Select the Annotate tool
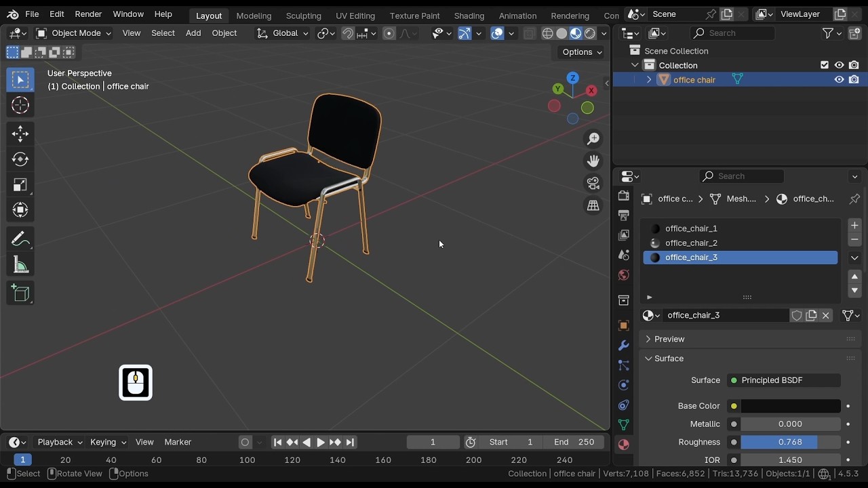 coord(20,239)
